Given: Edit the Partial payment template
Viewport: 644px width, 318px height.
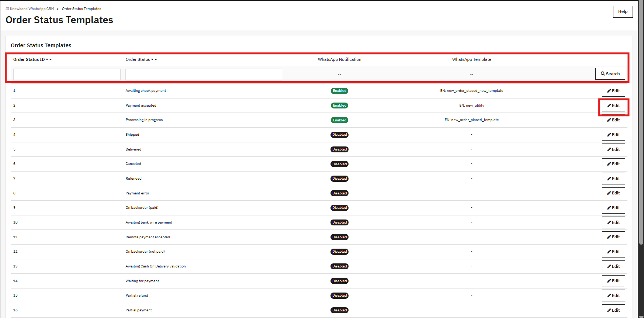Looking at the screenshot, I should click(x=613, y=310).
